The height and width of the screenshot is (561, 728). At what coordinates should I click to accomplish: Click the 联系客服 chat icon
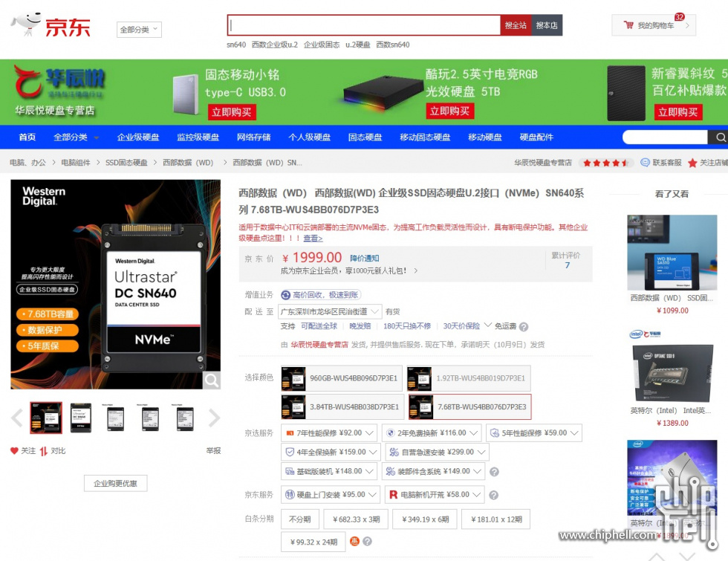coord(645,163)
